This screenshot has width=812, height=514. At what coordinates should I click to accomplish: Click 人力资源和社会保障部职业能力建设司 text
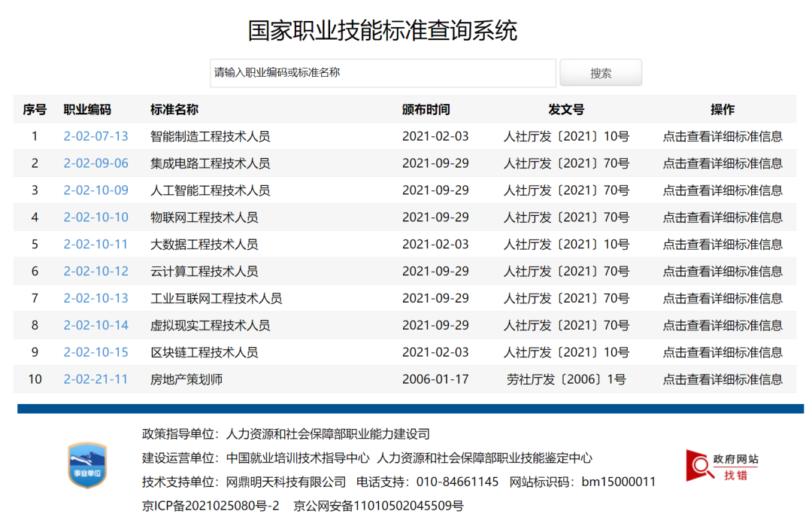(x=328, y=433)
